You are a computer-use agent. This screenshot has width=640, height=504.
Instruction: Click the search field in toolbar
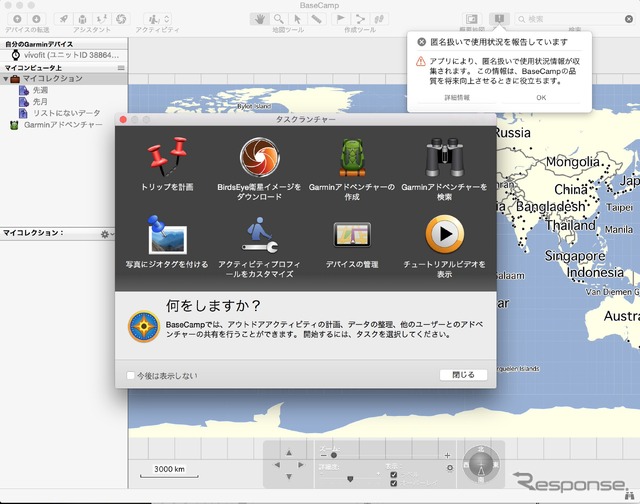(x=575, y=19)
